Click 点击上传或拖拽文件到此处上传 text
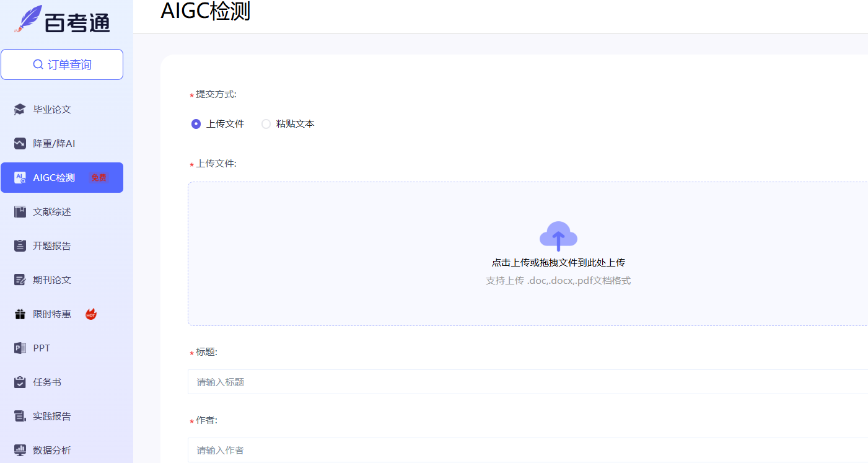868x463 pixels. point(558,263)
